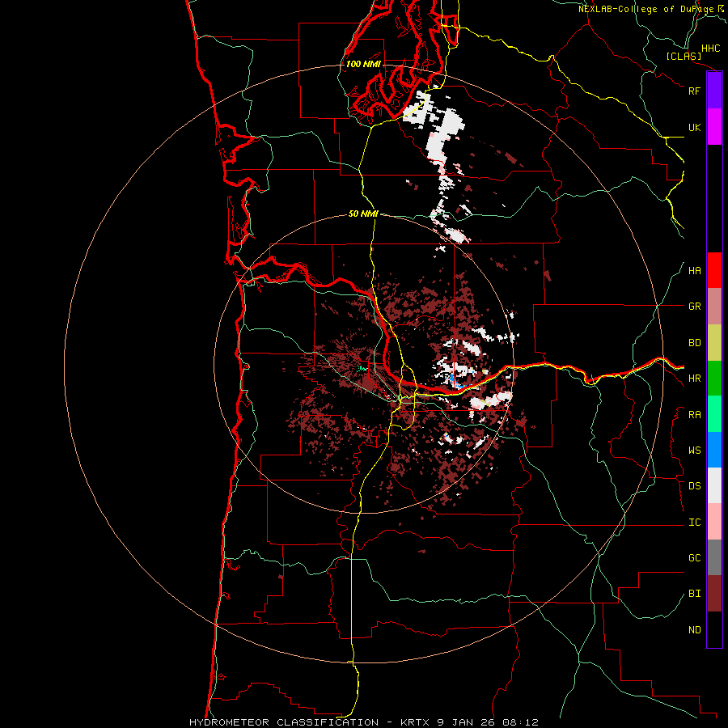Screen dimensions: 728x728
Task: Click the DS white legend swatch
Action: point(714,485)
